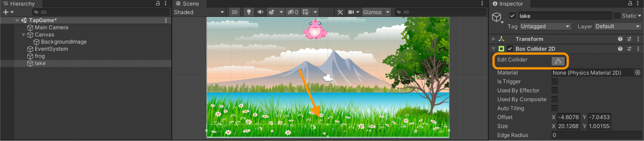
Task: Collapse the Canvas object in Hierarchy
Action: [x=23, y=35]
